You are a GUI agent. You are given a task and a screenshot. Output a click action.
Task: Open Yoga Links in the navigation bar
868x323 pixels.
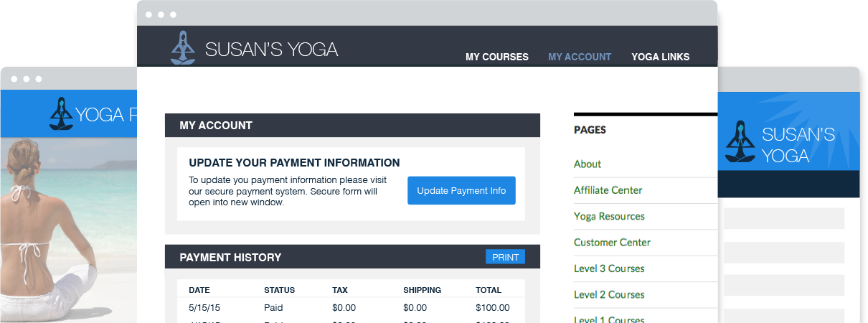tap(660, 57)
